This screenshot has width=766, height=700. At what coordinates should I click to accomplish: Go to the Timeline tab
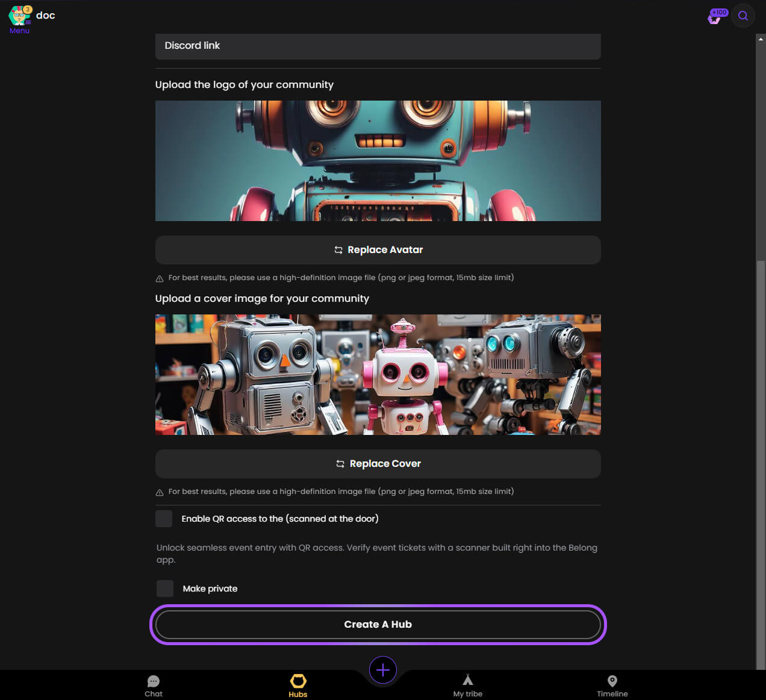612,686
